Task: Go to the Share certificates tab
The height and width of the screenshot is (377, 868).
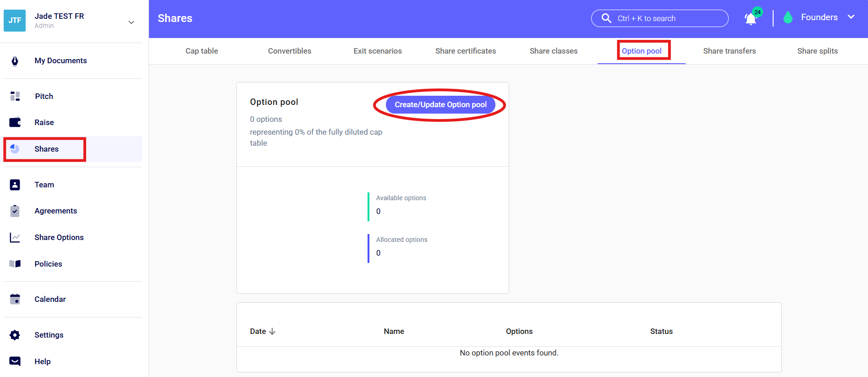Action: [465, 51]
